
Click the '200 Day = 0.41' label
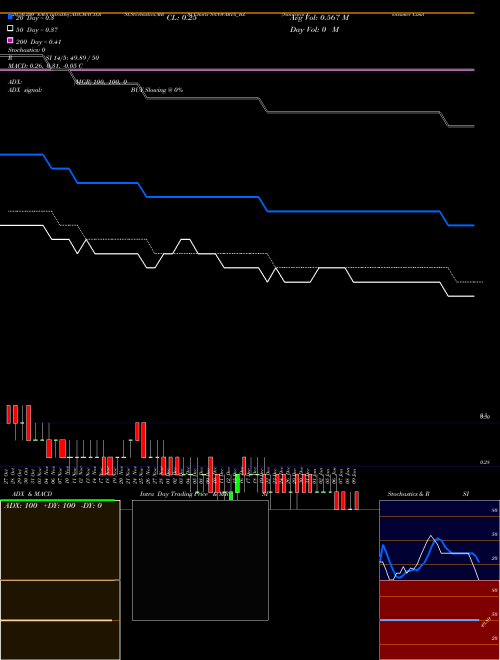[39, 42]
